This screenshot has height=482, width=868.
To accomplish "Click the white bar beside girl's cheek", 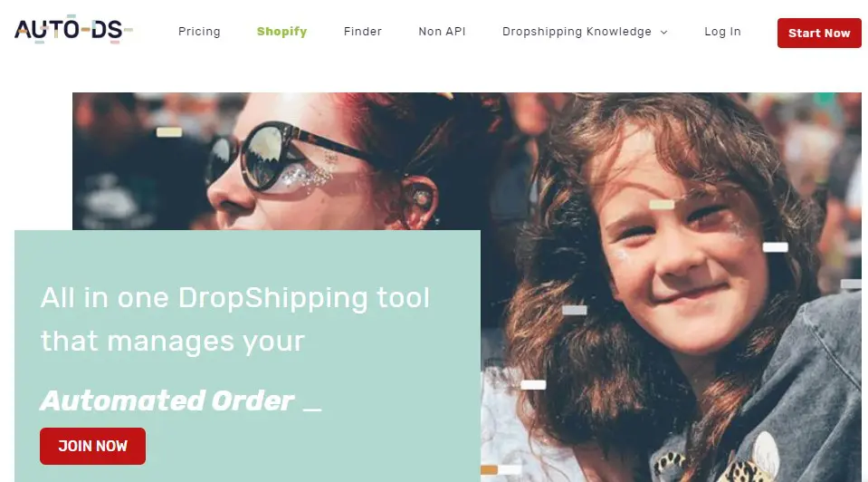I will click(x=775, y=247).
